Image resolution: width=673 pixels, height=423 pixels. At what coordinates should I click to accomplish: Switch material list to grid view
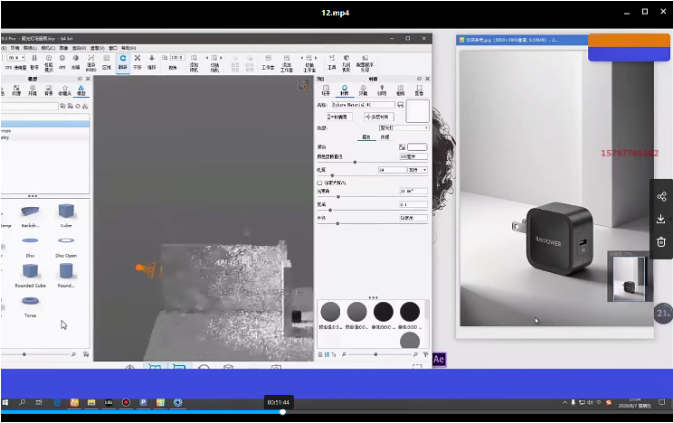pos(327,354)
